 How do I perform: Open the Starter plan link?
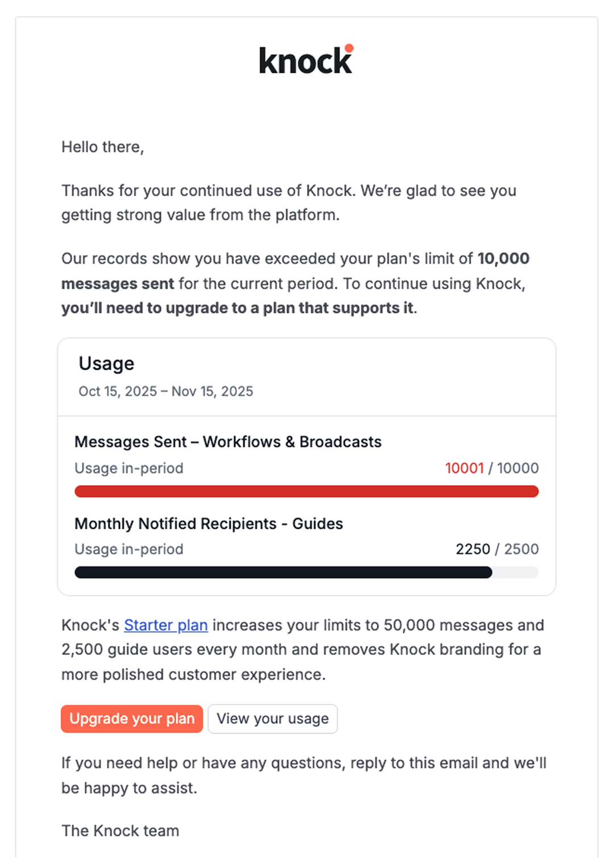(x=165, y=625)
